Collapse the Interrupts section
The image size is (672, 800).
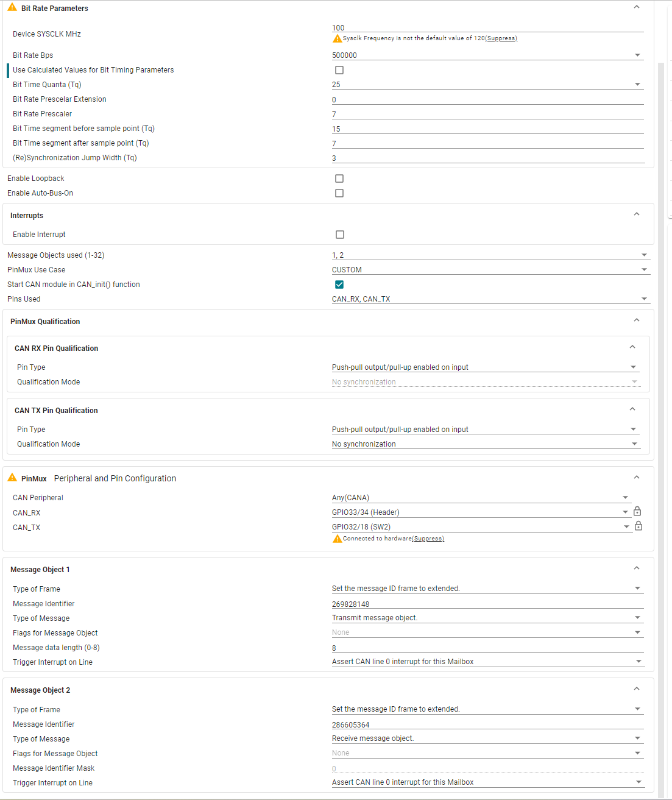click(637, 214)
